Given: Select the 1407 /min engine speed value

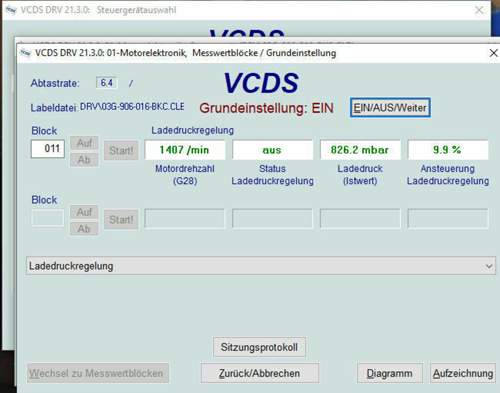Looking at the screenshot, I should [x=185, y=150].
